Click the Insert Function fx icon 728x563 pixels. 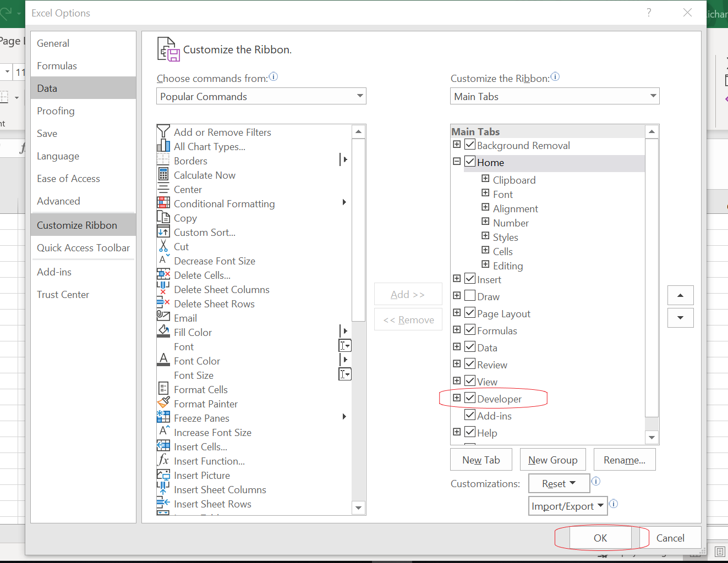pos(163,461)
